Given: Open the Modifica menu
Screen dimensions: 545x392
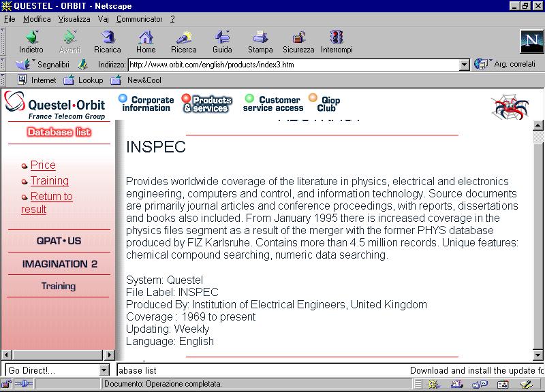Looking at the screenshot, I should [37, 19].
